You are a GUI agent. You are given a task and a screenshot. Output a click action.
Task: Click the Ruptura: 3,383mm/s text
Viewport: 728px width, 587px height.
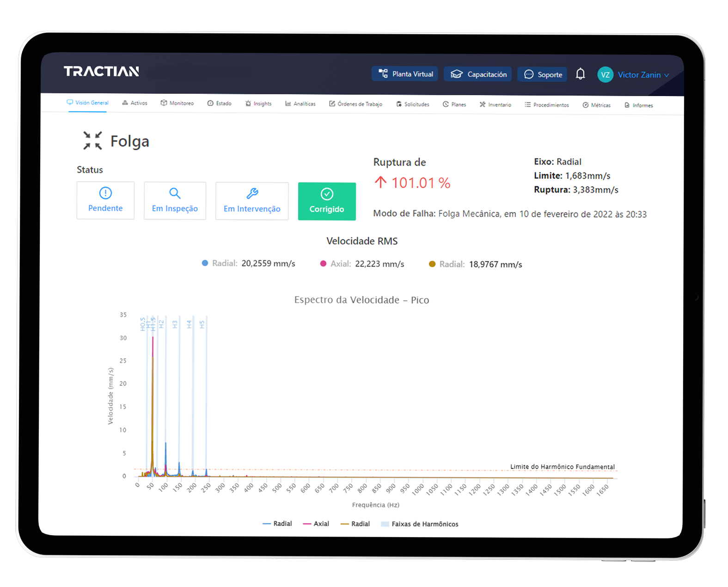point(576,190)
